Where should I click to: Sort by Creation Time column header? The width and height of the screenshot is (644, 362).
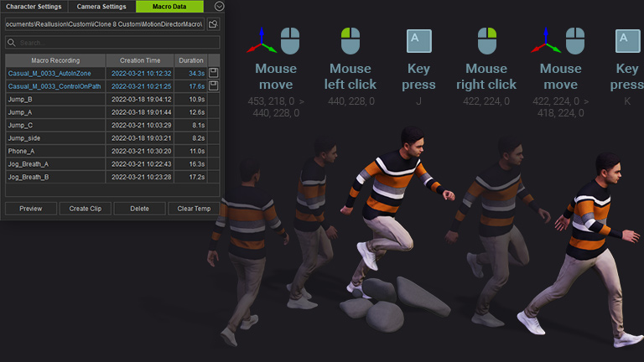[140, 60]
